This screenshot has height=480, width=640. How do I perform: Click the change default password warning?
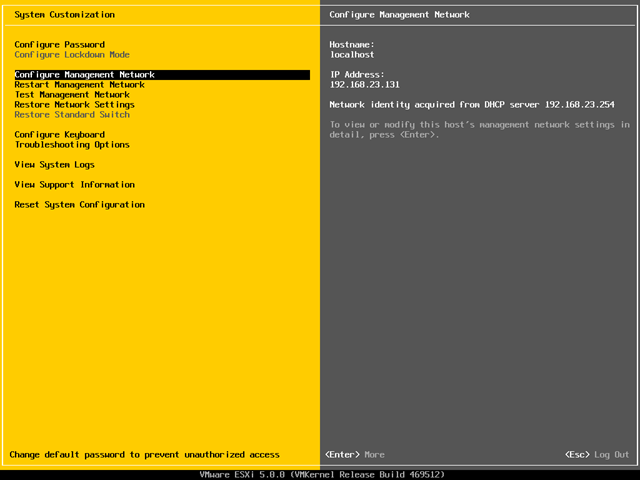pyautogui.click(x=144, y=455)
